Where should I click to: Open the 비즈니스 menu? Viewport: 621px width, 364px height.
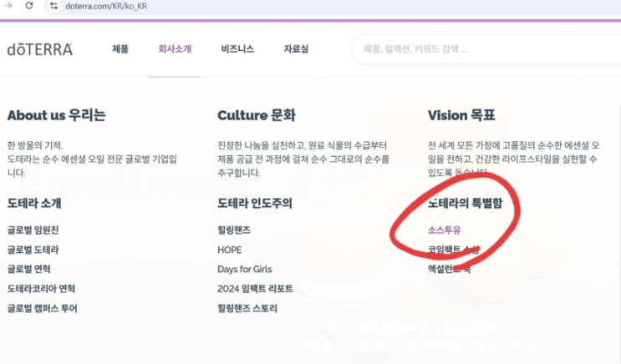point(237,49)
